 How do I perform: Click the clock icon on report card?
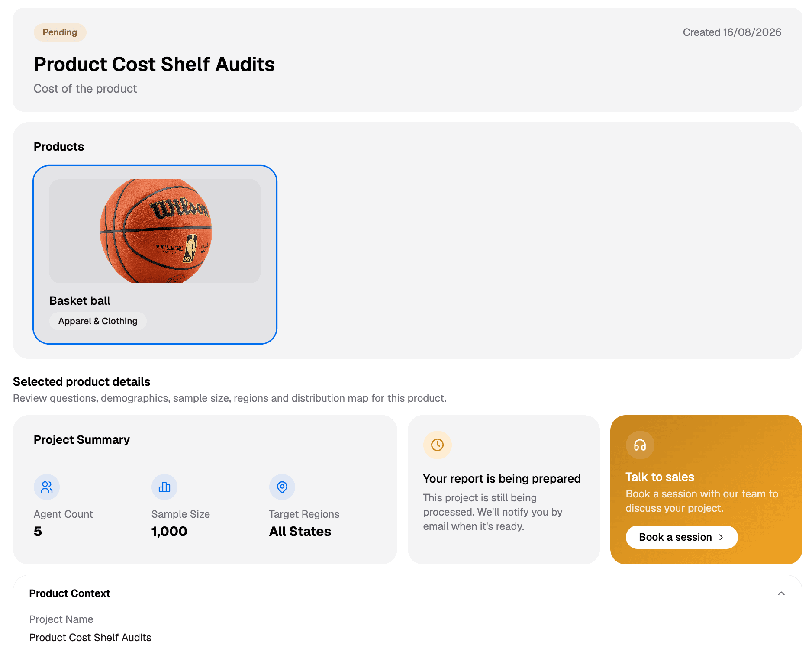438,445
